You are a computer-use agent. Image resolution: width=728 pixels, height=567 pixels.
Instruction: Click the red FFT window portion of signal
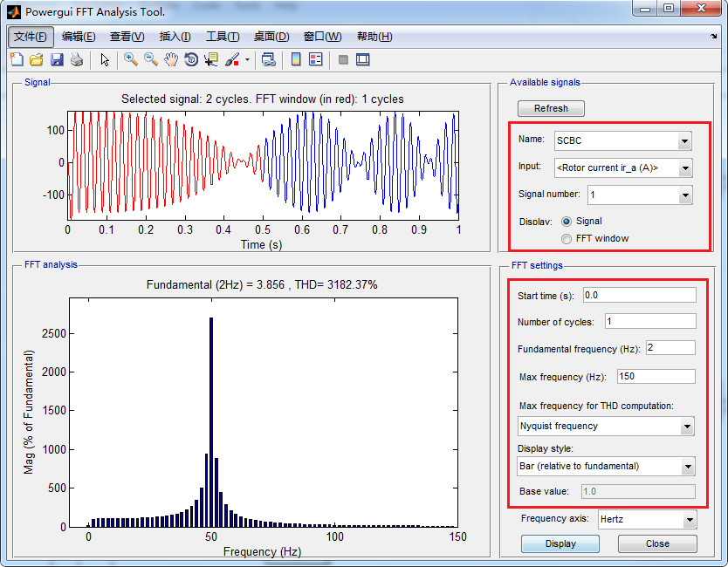pos(165,165)
